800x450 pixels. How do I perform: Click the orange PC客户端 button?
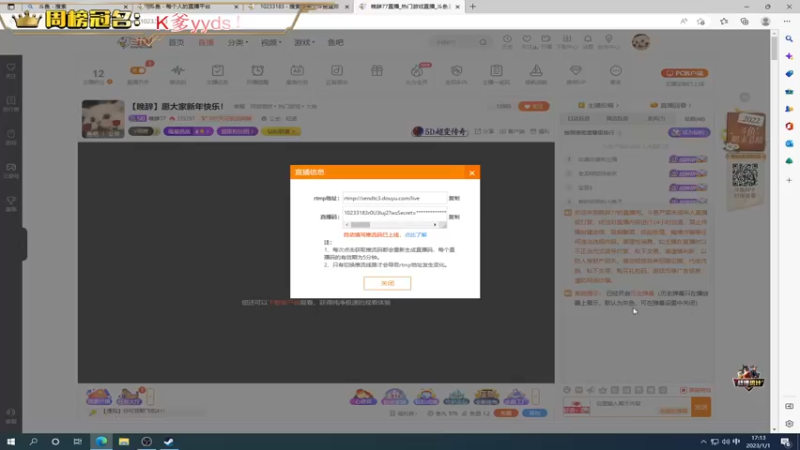[684, 73]
